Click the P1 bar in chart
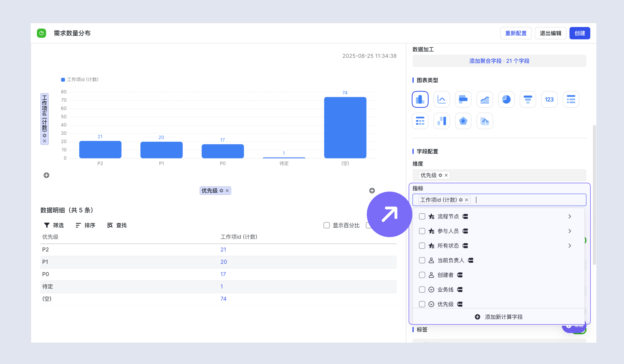 161,150
